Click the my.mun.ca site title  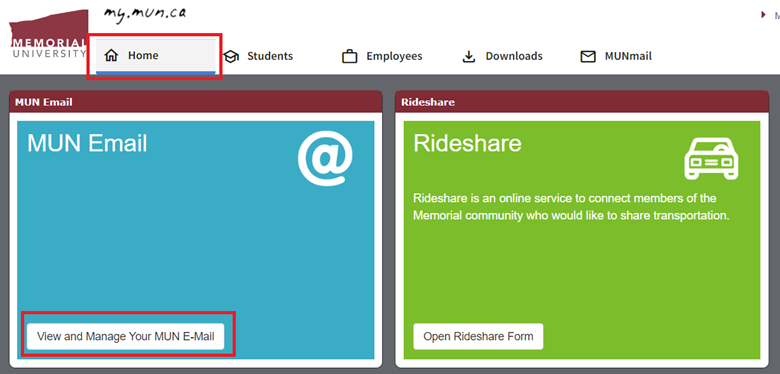(145, 13)
